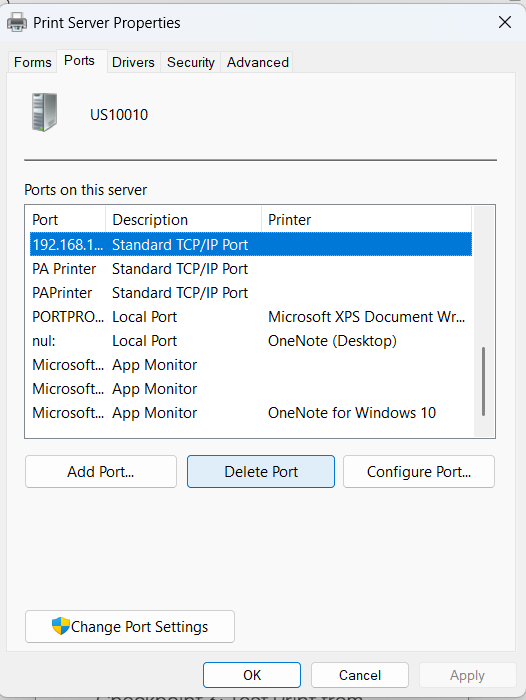526x700 pixels.
Task: Open the Drivers tab
Action: [133, 62]
